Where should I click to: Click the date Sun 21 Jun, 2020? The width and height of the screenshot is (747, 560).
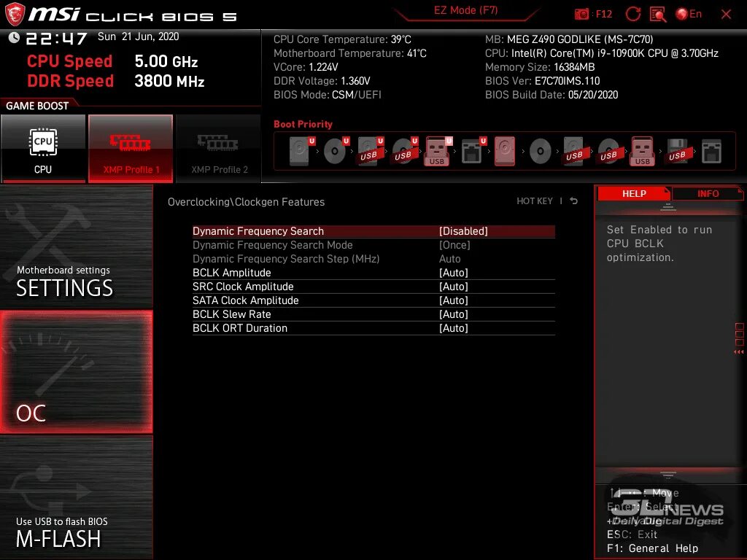138,36
